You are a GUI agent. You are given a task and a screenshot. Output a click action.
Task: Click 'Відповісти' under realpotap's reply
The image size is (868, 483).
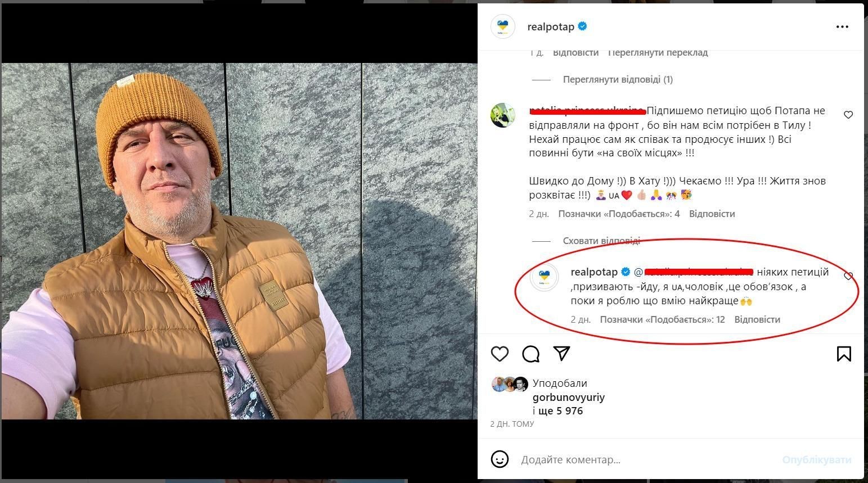coord(757,319)
